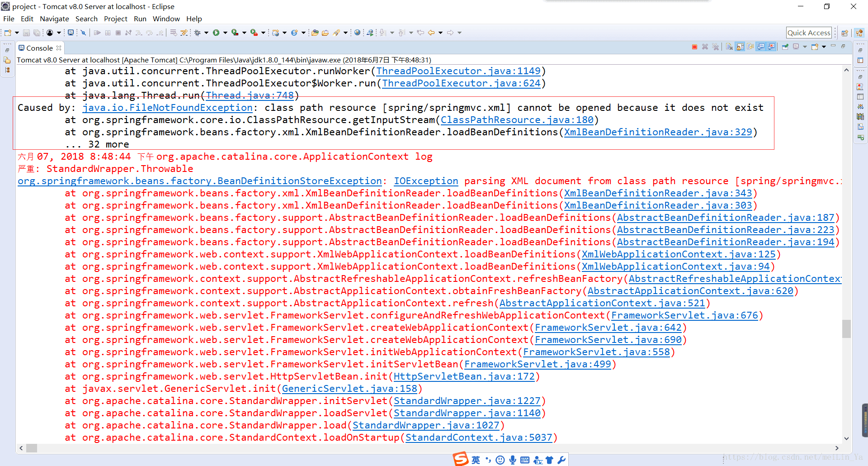Click the Open Web Browser globe icon
The width and height of the screenshot is (868, 466).
point(357,33)
